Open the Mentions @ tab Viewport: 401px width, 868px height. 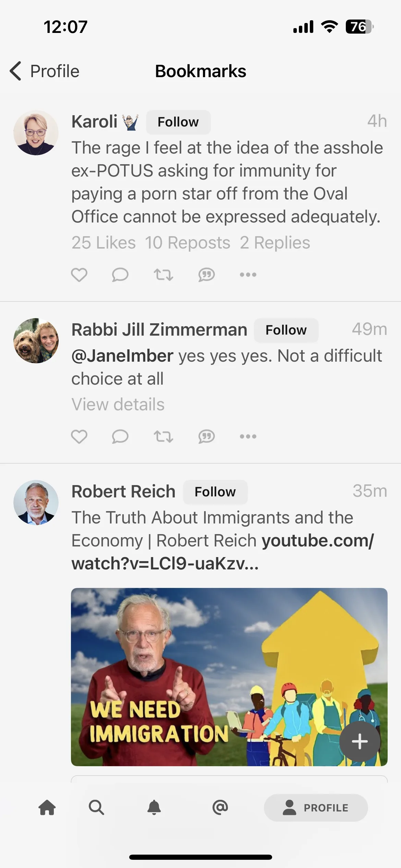[220, 807]
